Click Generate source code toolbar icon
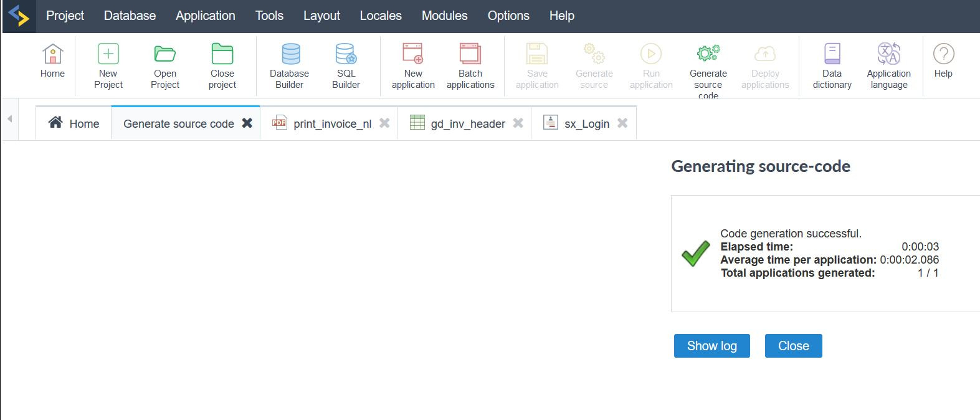The image size is (980, 420). pyautogui.click(x=708, y=70)
